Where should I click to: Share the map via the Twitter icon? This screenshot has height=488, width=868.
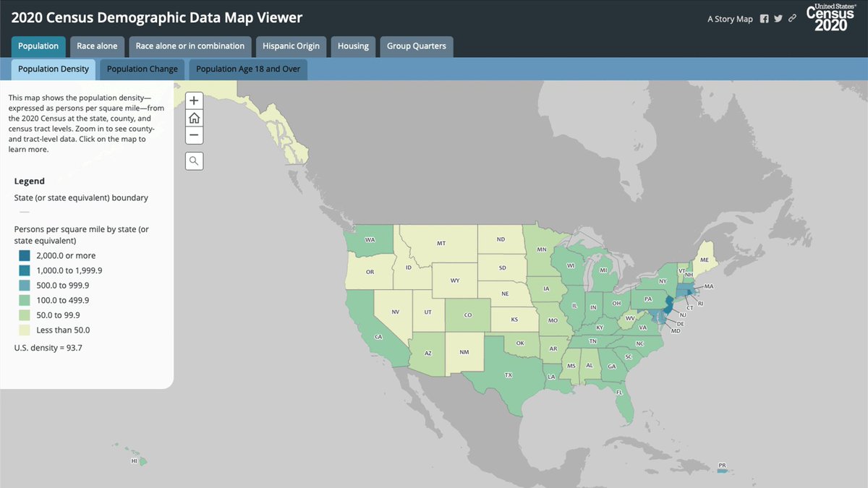coord(778,18)
